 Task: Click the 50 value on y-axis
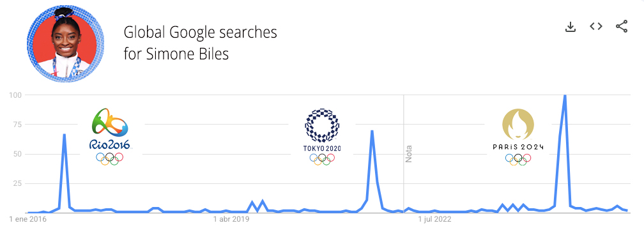coord(17,154)
